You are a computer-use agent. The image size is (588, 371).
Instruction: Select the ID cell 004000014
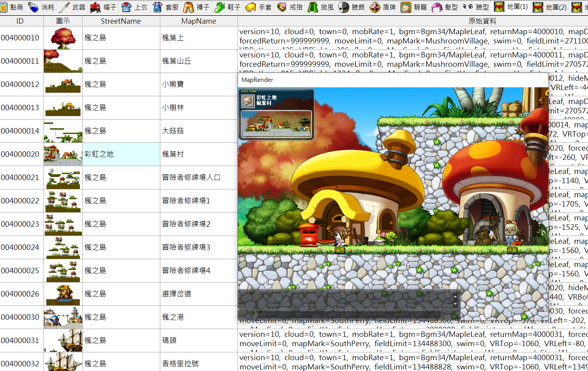pyautogui.click(x=22, y=131)
